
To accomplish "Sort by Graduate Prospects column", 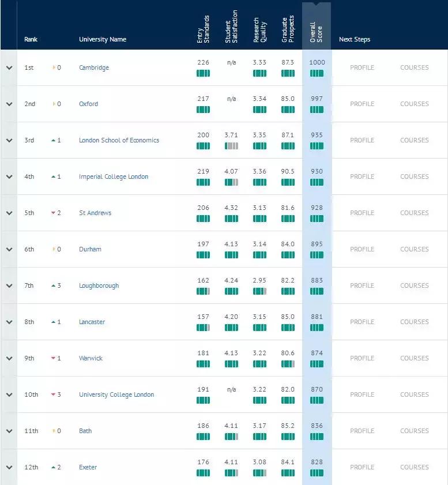I will click(288, 29).
